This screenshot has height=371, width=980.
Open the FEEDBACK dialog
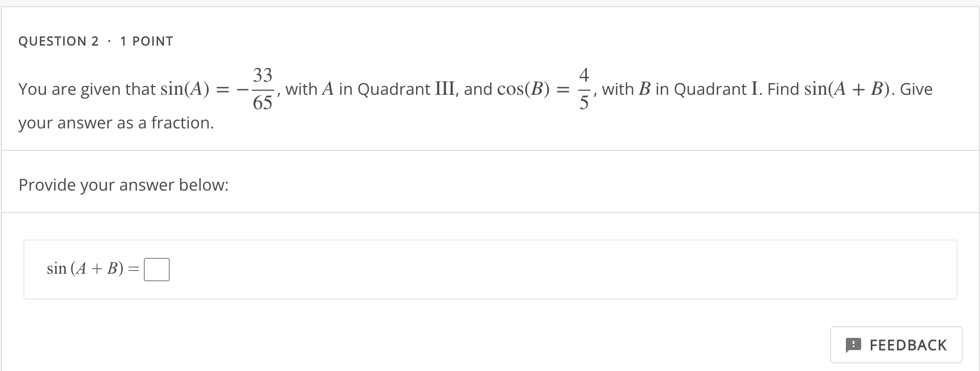tap(895, 345)
